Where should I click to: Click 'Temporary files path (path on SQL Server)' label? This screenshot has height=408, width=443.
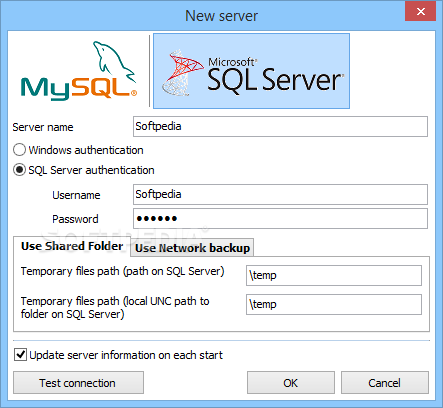pyautogui.click(x=122, y=271)
